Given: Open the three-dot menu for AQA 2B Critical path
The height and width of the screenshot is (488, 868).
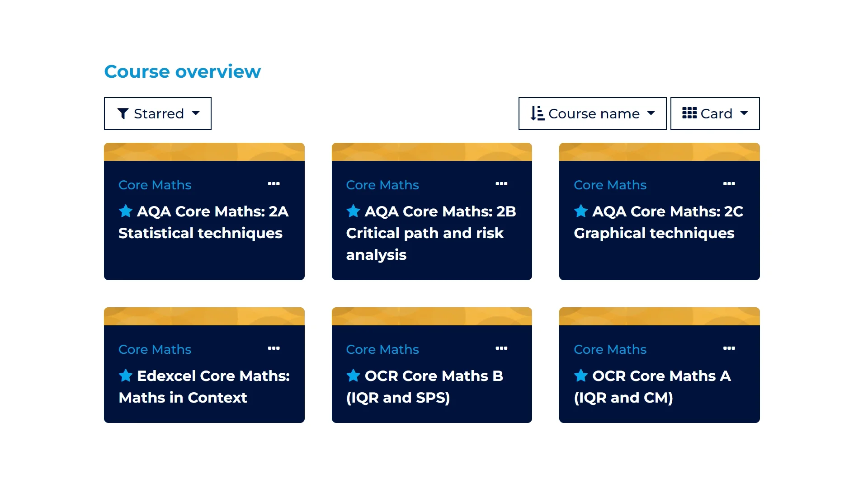Looking at the screenshot, I should pos(501,184).
